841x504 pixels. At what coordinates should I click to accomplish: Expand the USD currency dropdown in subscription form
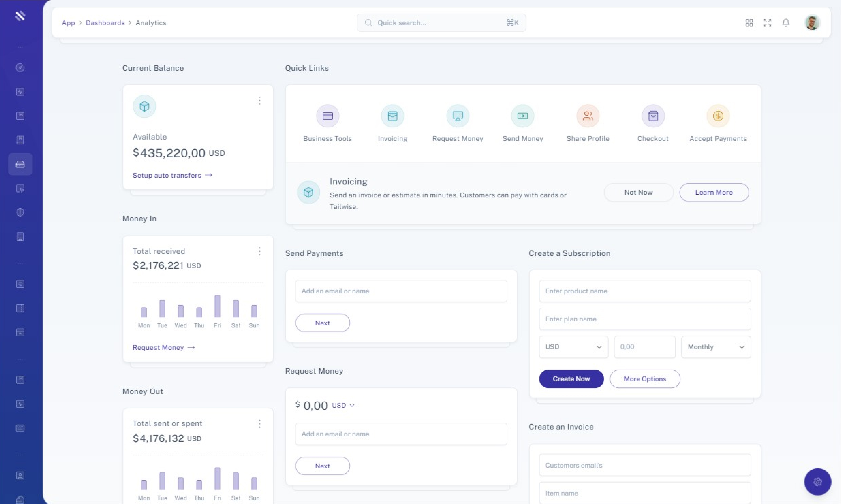pyautogui.click(x=573, y=347)
